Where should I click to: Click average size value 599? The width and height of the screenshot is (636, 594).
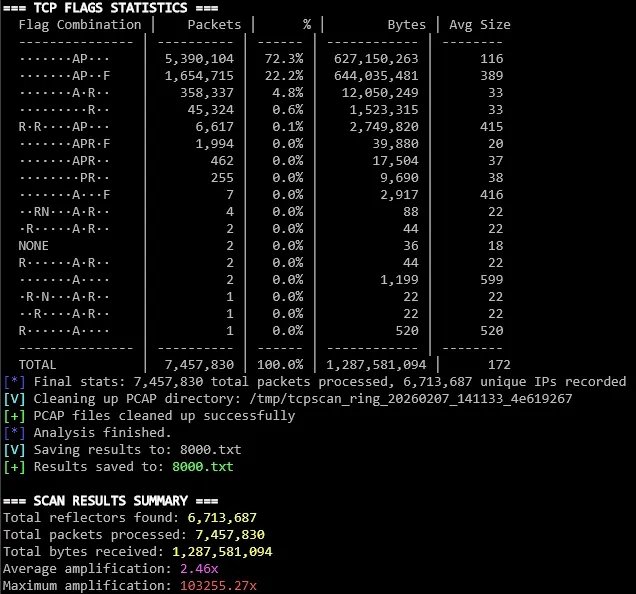point(492,280)
